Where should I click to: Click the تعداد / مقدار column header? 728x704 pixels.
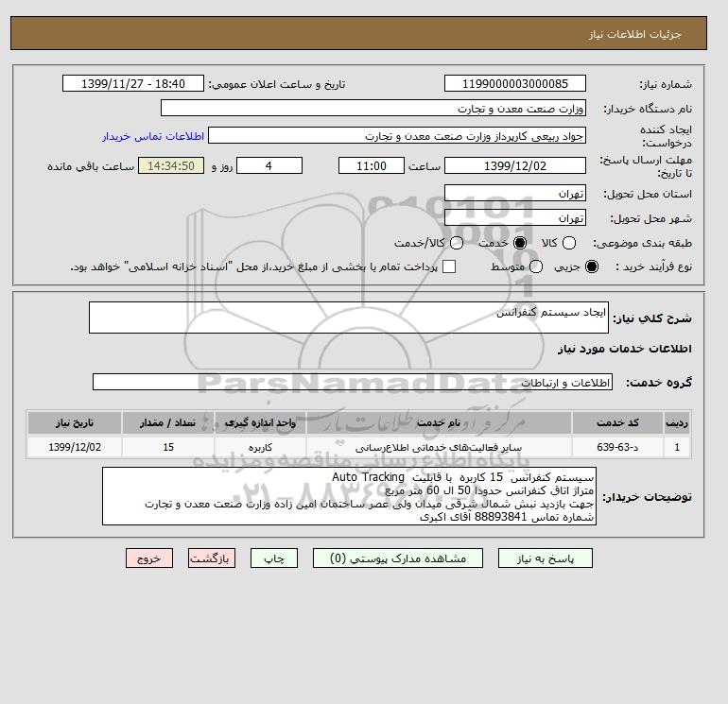click(168, 422)
